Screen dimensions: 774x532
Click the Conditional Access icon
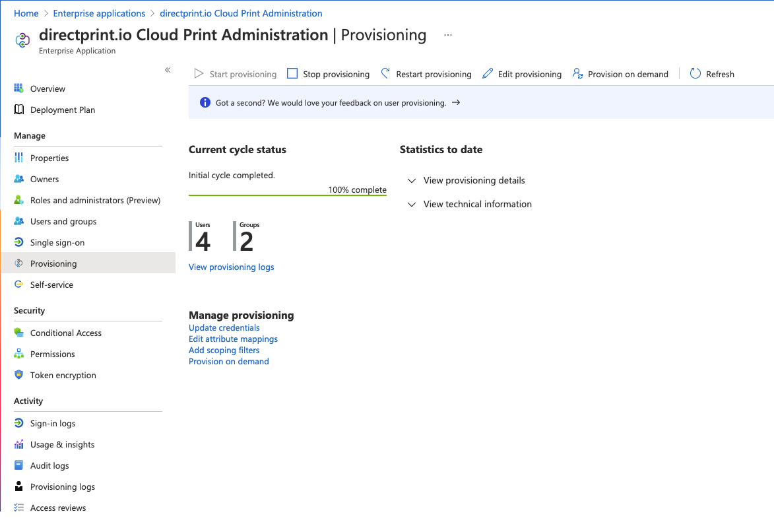point(19,333)
